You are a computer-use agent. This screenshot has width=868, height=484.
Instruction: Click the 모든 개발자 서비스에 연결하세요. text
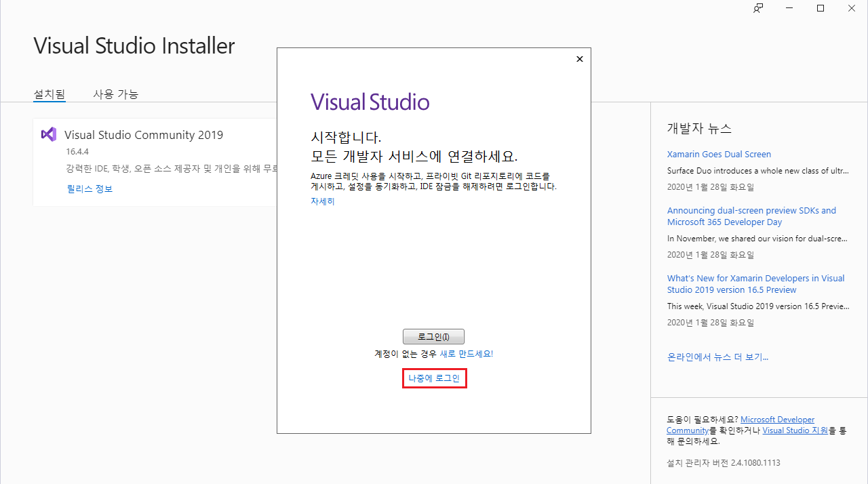click(414, 156)
